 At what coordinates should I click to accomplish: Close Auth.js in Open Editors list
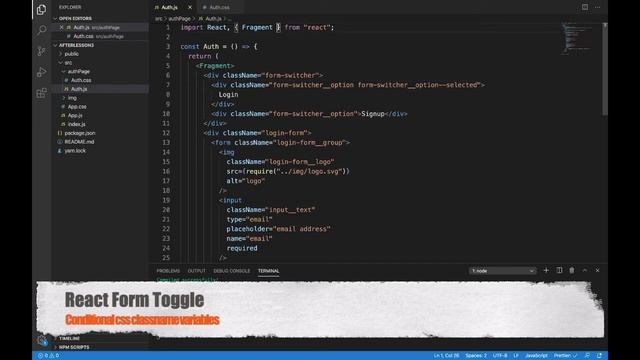pyautogui.click(x=61, y=27)
